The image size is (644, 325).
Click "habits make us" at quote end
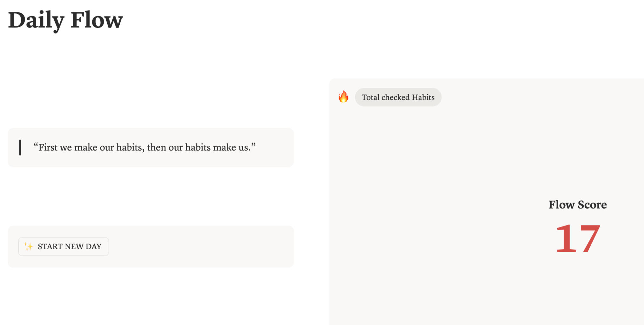tap(220, 148)
